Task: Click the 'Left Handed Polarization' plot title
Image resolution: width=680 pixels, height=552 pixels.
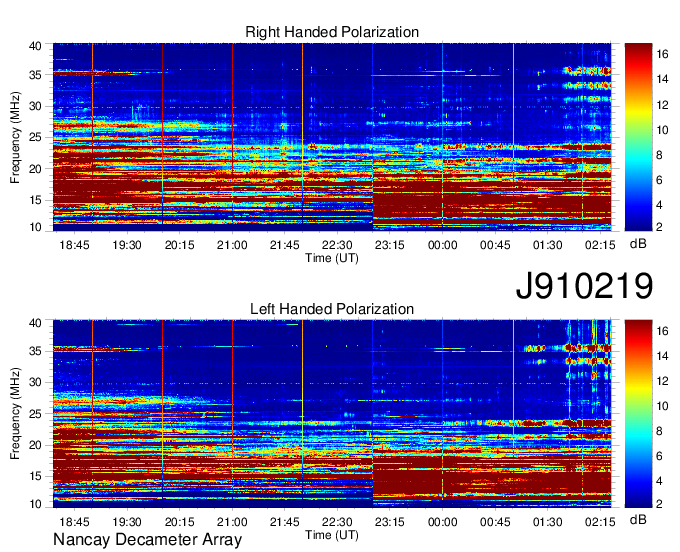Action: coord(332,309)
